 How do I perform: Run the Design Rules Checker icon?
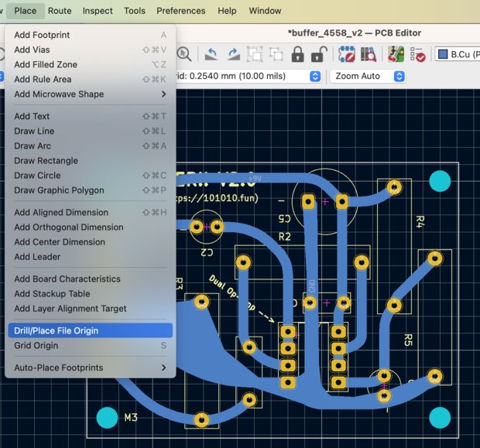coord(417,54)
